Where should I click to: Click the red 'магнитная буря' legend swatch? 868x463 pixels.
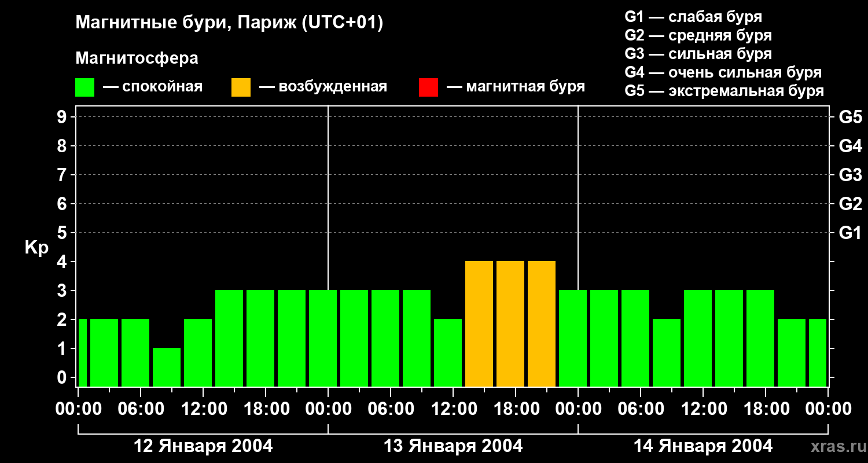click(428, 87)
